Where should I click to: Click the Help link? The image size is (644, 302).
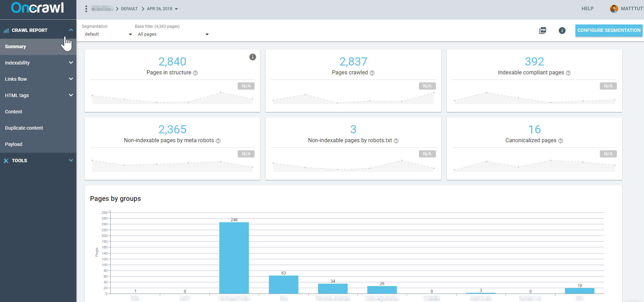point(587,9)
